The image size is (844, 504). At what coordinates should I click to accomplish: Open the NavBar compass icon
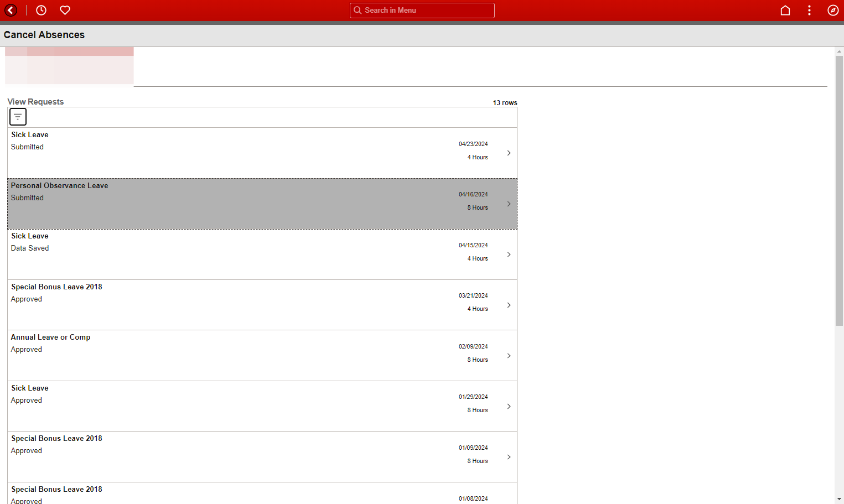click(x=833, y=10)
